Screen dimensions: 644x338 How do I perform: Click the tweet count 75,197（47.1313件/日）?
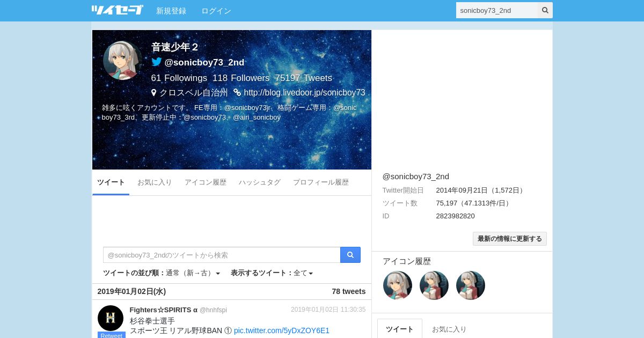[474, 203]
